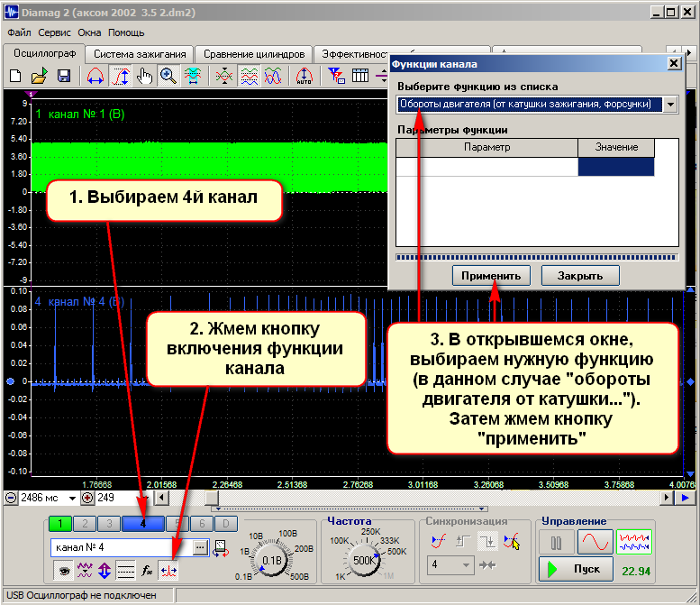Click vertical position double-arrow icon

(105, 571)
